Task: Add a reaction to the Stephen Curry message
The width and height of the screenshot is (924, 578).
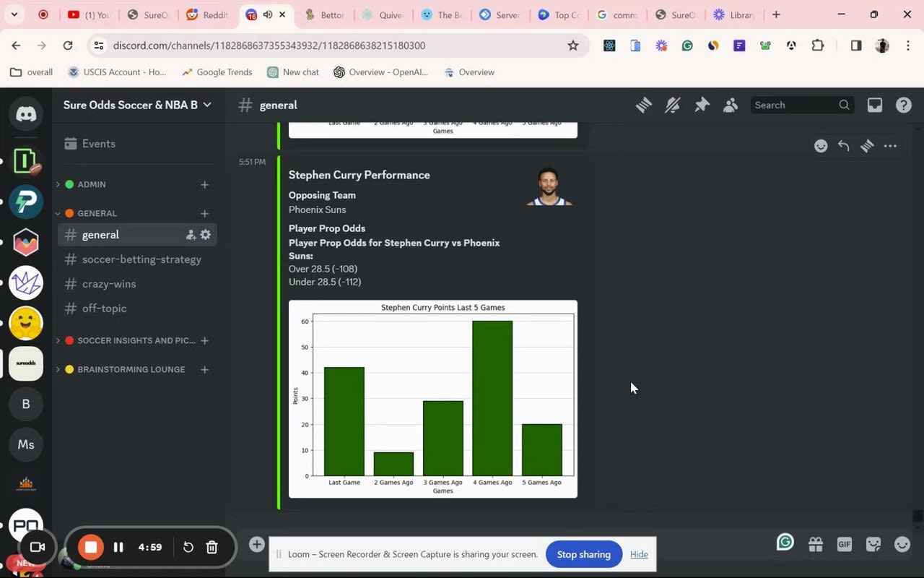Action: [821, 146]
